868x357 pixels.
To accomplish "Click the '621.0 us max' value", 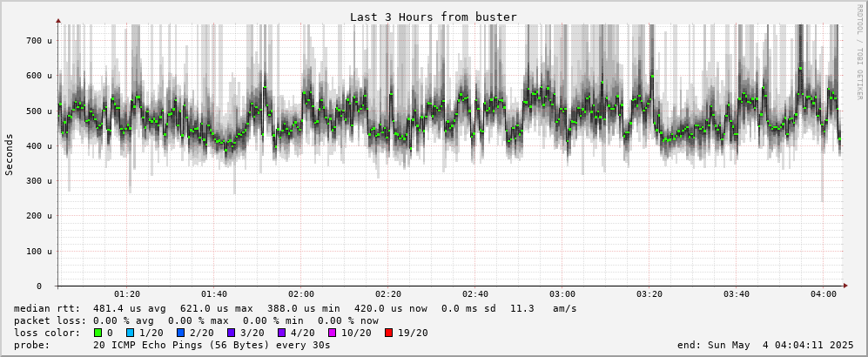I will [x=217, y=308].
